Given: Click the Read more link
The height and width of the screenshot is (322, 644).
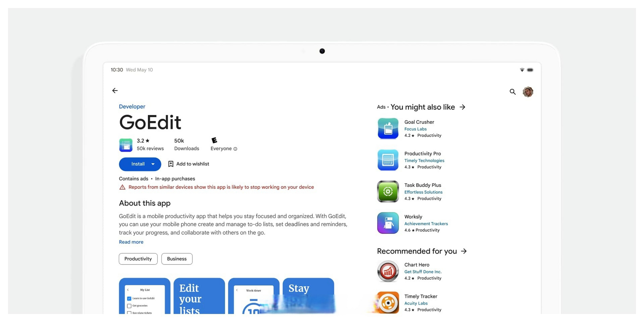Looking at the screenshot, I should pos(131,242).
